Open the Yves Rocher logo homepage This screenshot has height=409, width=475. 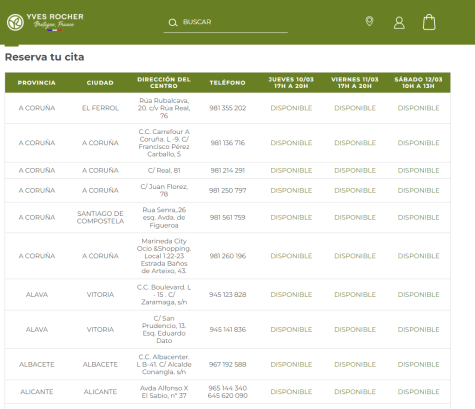tap(45, 22)
